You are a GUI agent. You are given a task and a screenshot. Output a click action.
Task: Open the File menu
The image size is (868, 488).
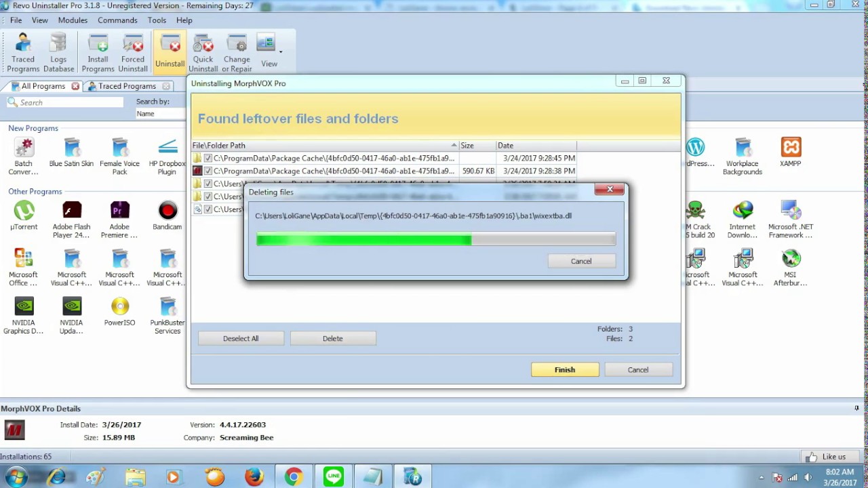tap(16, 20)
